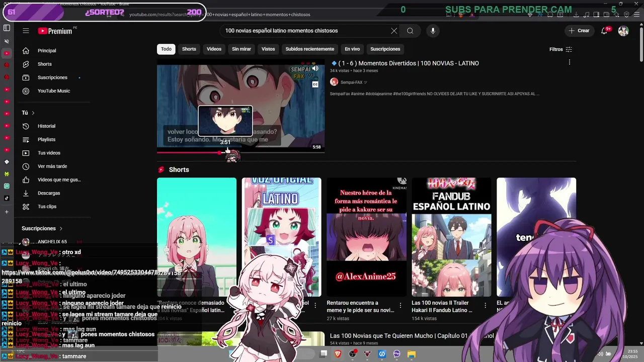Screen dimensions: 644x362
Task: Open the YouTube hamburger guide menu
Action: [x=26, y=31]
